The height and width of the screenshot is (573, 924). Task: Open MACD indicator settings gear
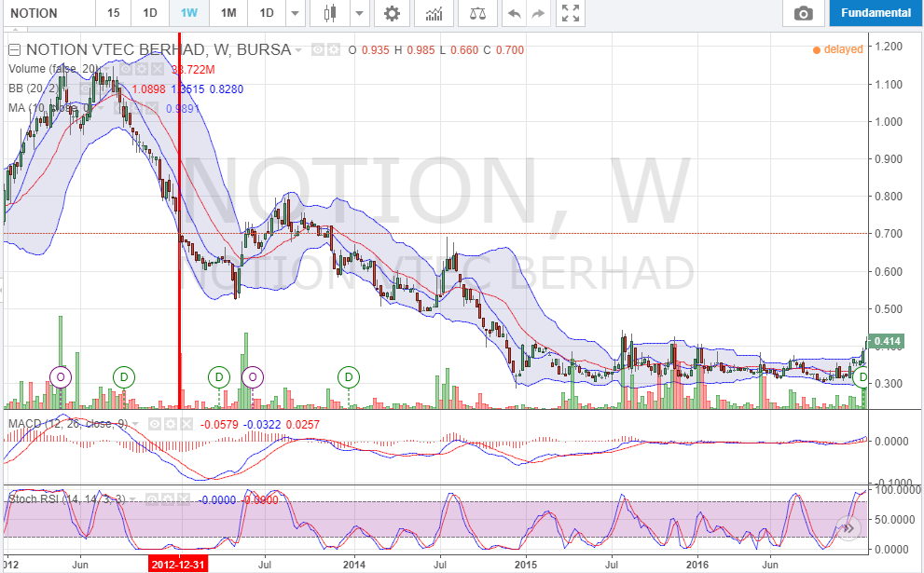171,424
